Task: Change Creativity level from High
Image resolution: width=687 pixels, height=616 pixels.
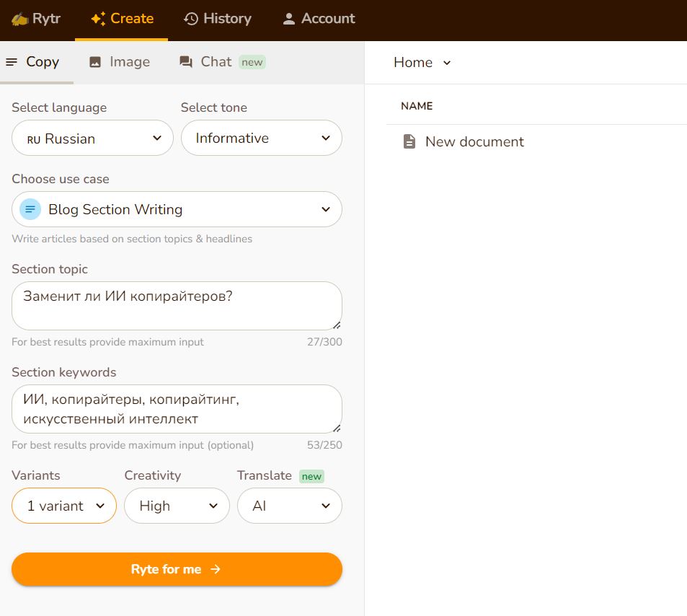Action: point(177,506)
